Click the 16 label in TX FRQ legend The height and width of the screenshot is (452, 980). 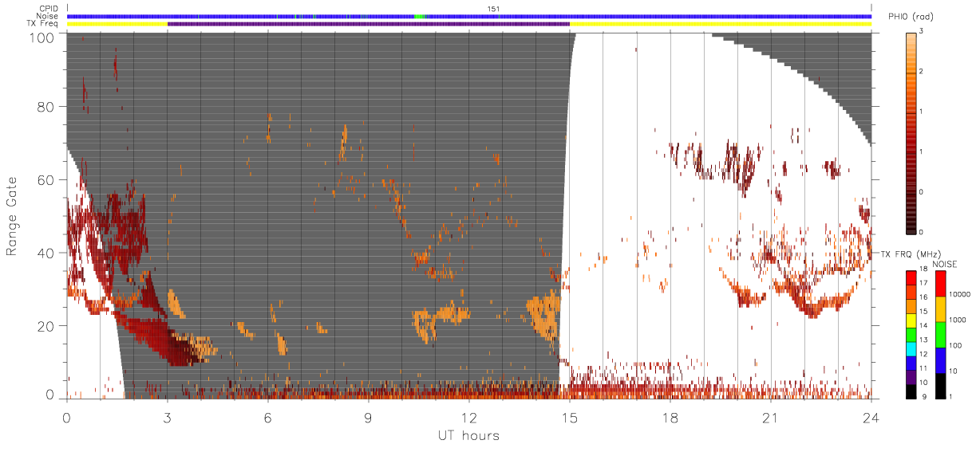[923, 299]
